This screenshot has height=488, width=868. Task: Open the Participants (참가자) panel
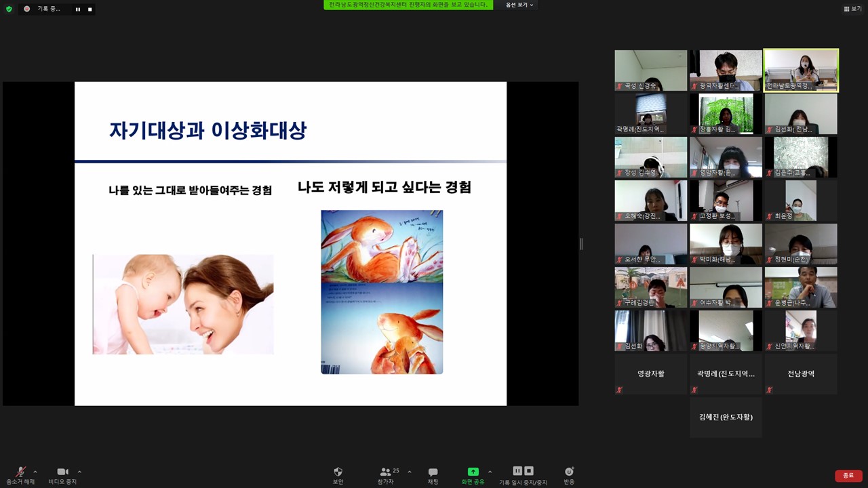tap(386, 472)
